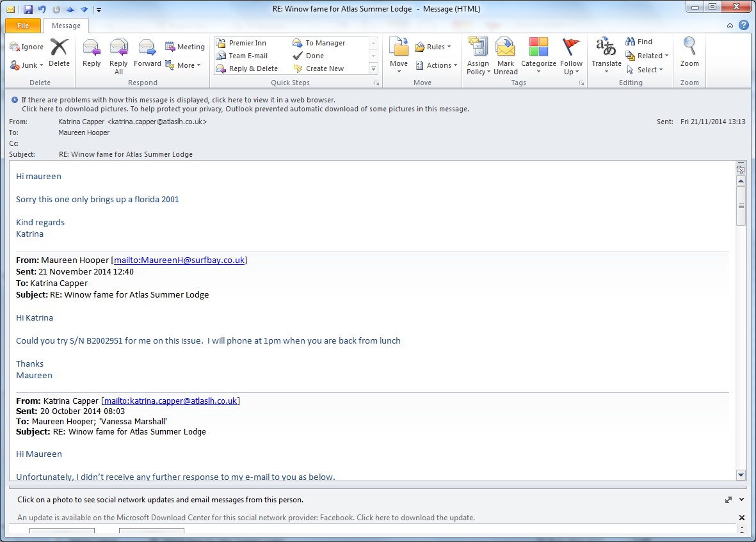This screenshot has height=542, width=756.
Task: Go to previous item up arrow
Action: point(70,9)
